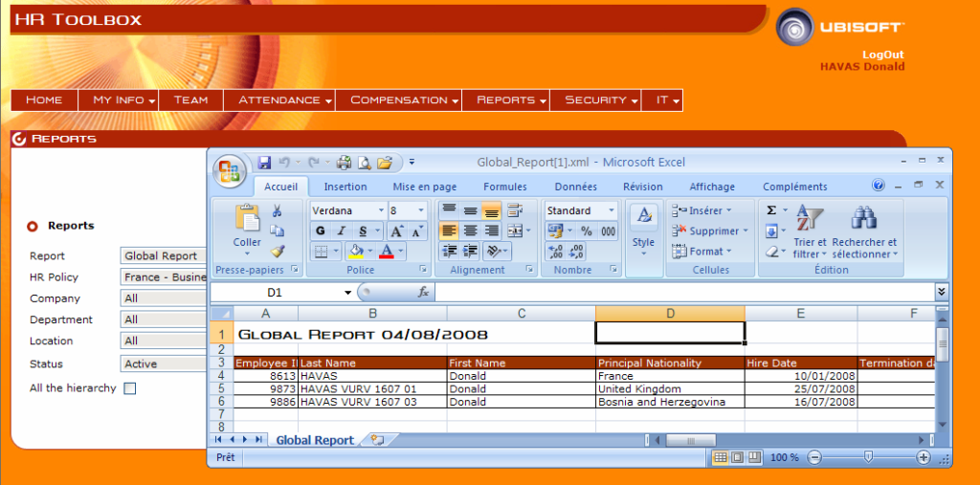
Task: Click the Coller paste clipboard icon
Action: [248, 218]
